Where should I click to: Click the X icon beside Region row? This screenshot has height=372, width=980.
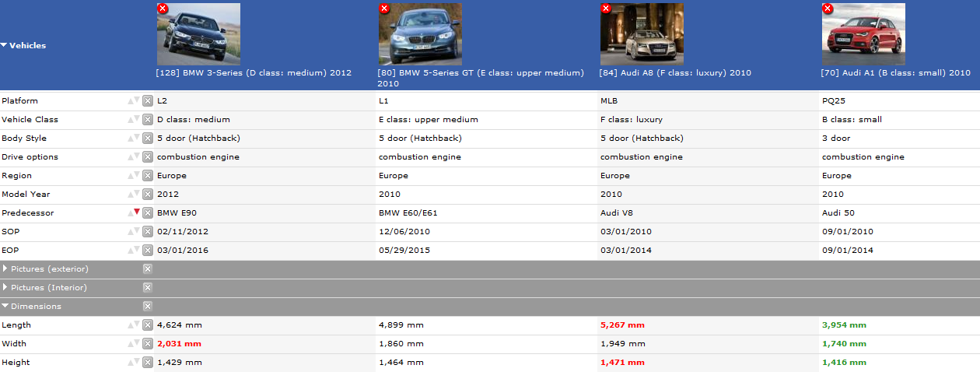[147, 175]
